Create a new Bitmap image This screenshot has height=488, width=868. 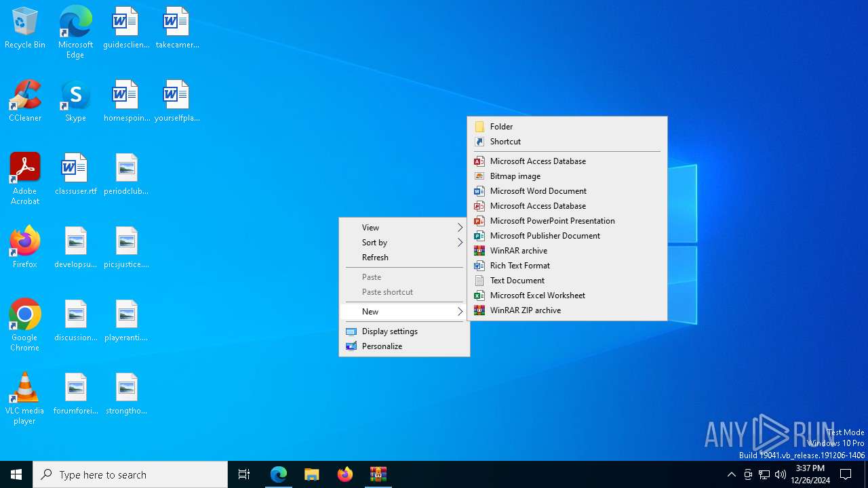point(567,176)
